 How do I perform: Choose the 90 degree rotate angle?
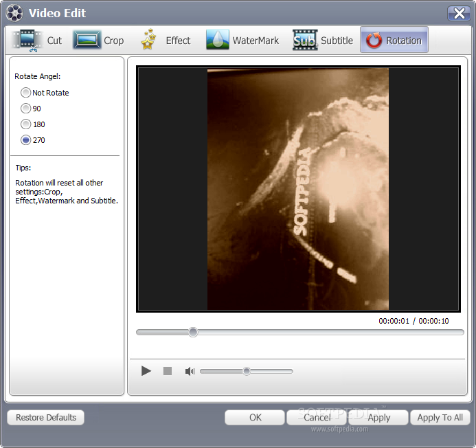[x=31, y=109]
